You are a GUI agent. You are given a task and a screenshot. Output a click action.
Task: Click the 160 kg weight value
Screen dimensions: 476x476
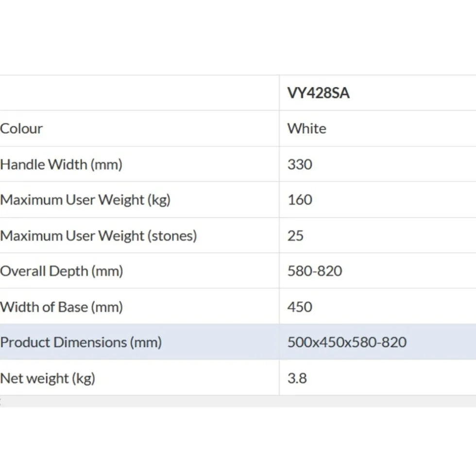300,200
